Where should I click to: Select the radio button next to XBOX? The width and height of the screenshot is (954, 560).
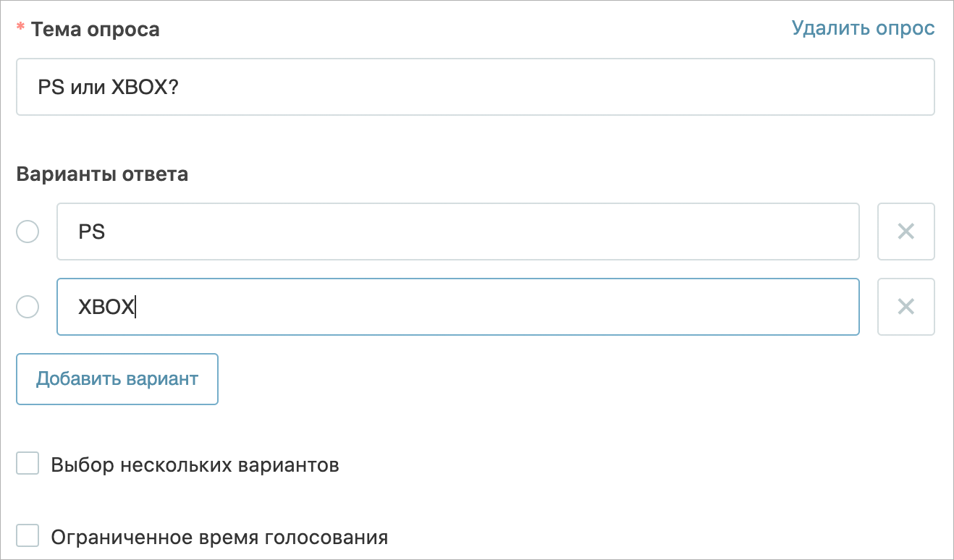[x=27, y=307]
